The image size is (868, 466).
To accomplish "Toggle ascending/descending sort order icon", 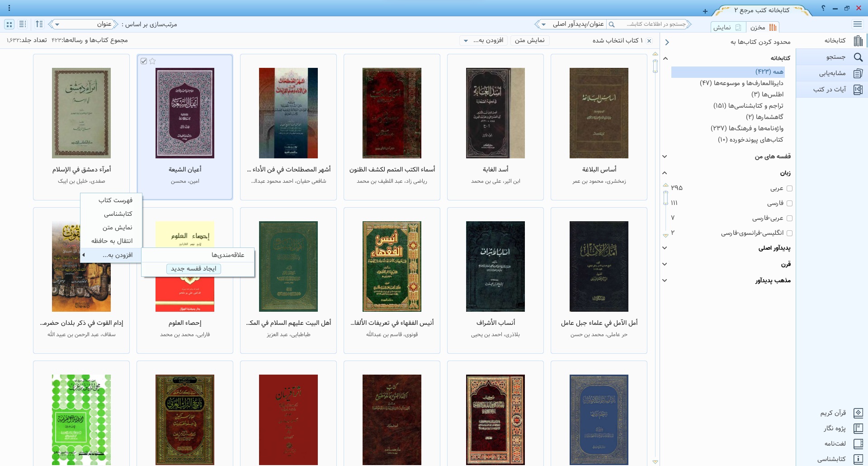I will (x=39, y=24).
